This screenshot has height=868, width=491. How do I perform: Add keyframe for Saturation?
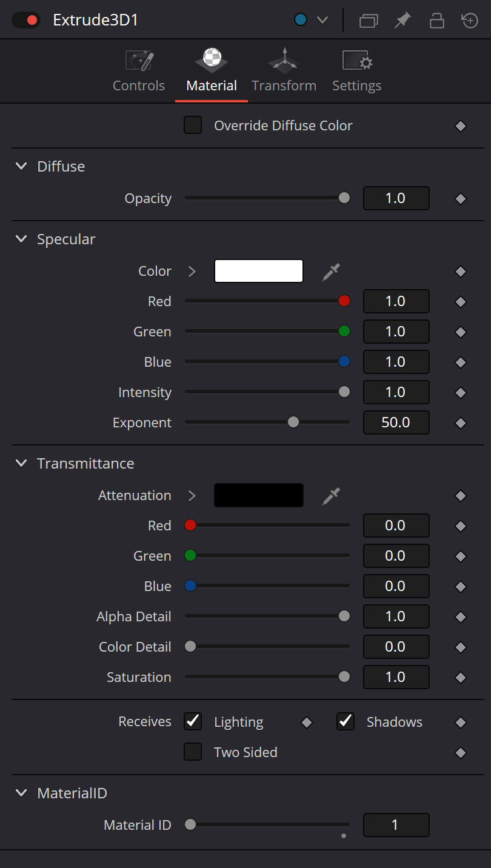461,678
